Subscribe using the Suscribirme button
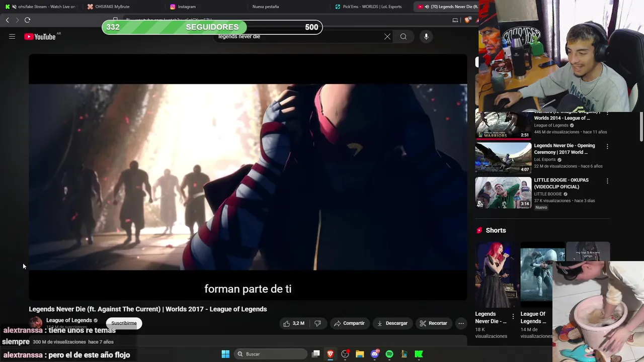The height and width of the screenshot is (362, 644). click(x=124, y=323)
